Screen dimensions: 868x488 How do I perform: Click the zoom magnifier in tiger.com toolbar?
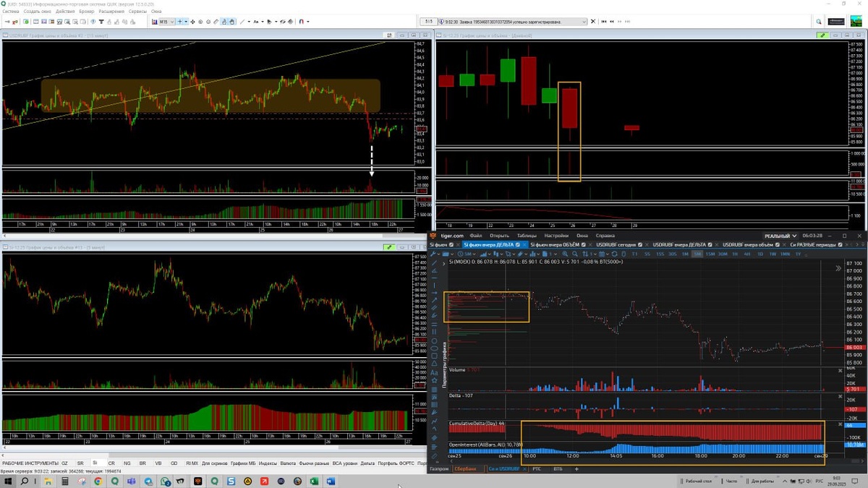[575, 254]
